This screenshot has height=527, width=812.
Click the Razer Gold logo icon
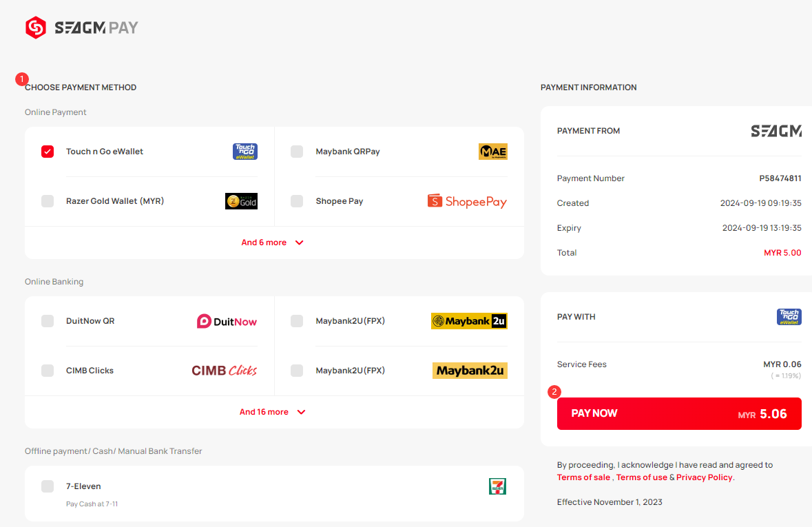(241, 201)
